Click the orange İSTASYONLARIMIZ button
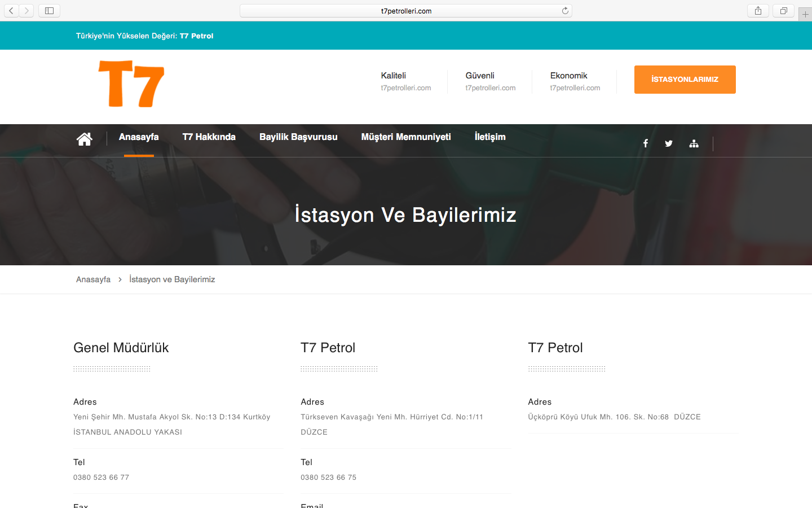This screenshot has width=812, height=508. point(685,80)
